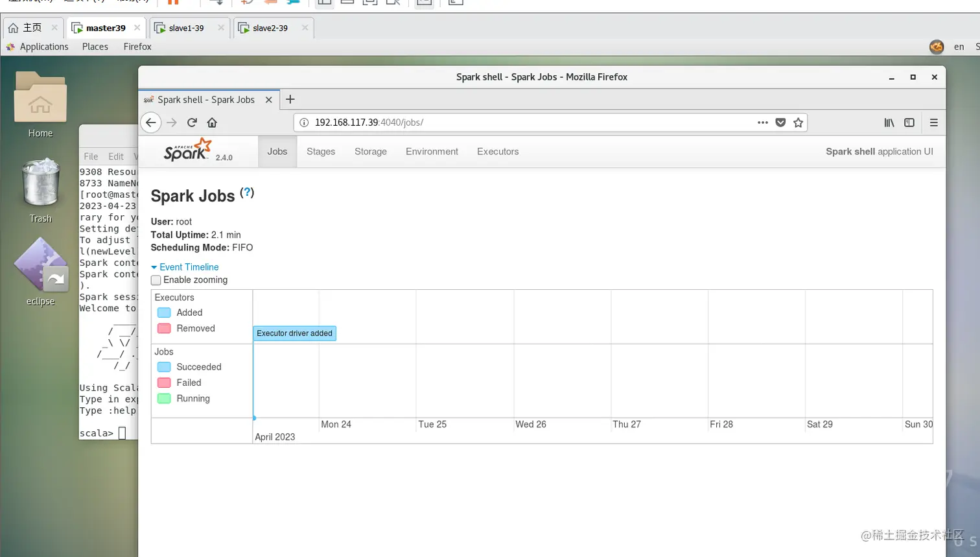Screen dimensions: 980x557
Task: Click the input method icon in top bar
Action: 937,47
